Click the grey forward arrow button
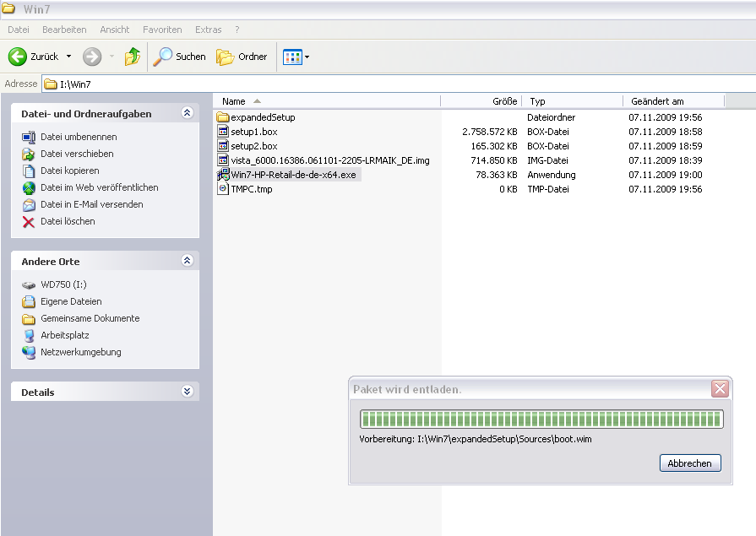Screen dimensions: 756x536 tap(91, 57)
